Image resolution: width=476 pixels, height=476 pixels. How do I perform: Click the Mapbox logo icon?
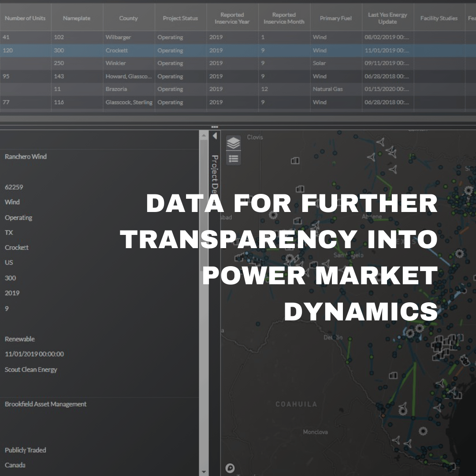pyautogui.click(x=230, y=468)
